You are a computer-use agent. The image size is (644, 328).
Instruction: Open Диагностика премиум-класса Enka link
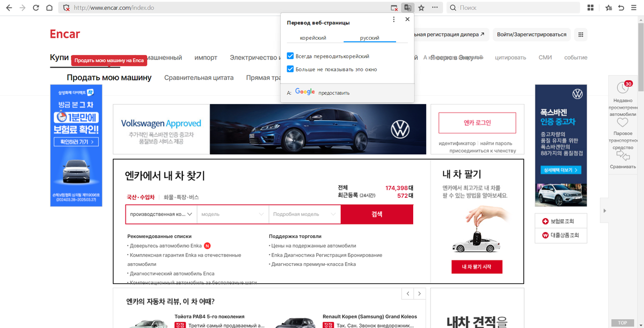click(x=313, y=264)
